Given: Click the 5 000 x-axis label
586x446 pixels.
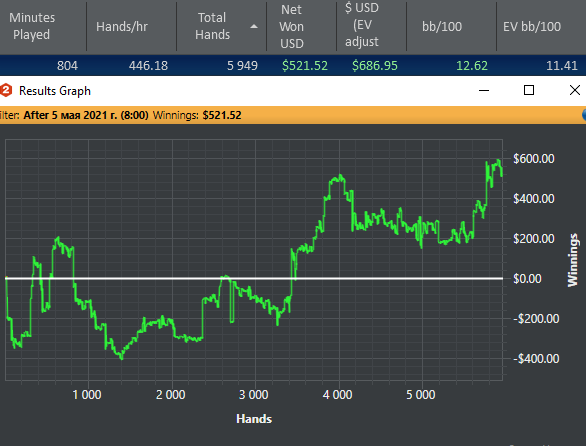Looking at the screenshot, I should pos(421,394).
